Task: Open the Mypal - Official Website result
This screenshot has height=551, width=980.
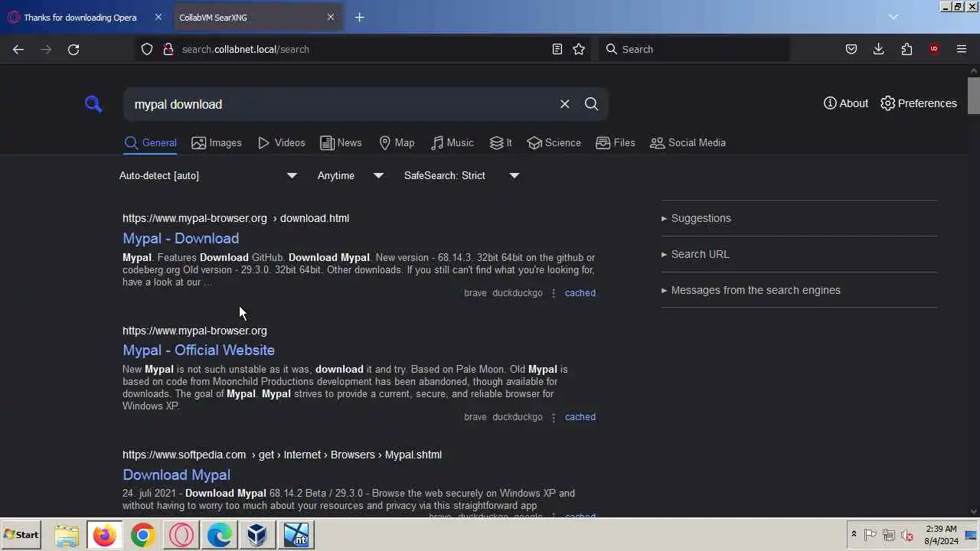Action: (x=198, y=350)
